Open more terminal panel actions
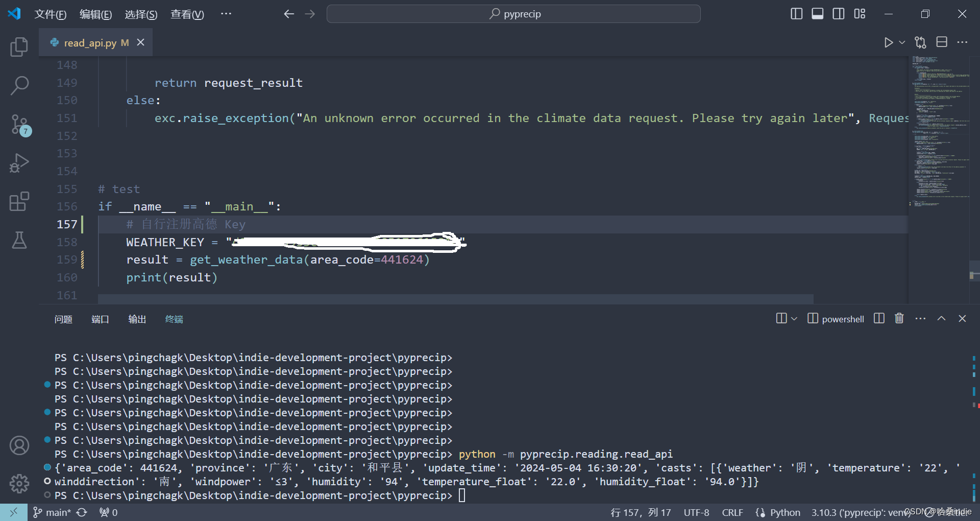Image resolution: width=980 pixels, height=521 pixels. point(920,318)
